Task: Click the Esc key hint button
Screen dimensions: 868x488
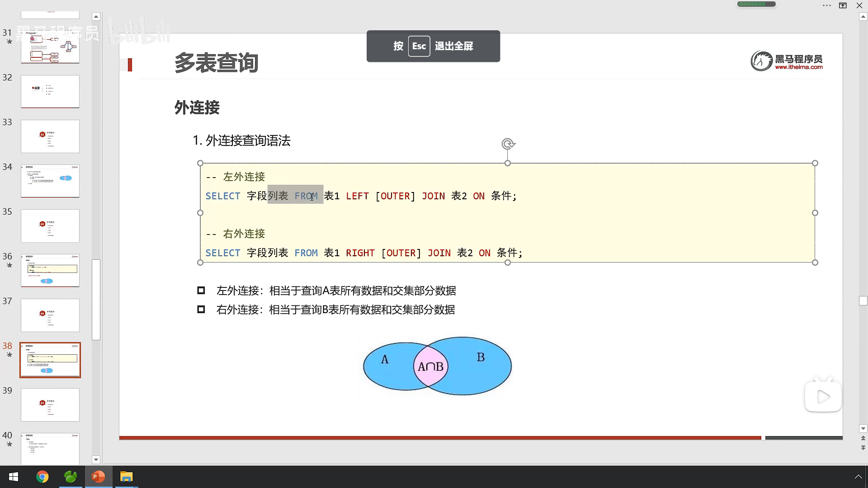Action: click(419, 46)
